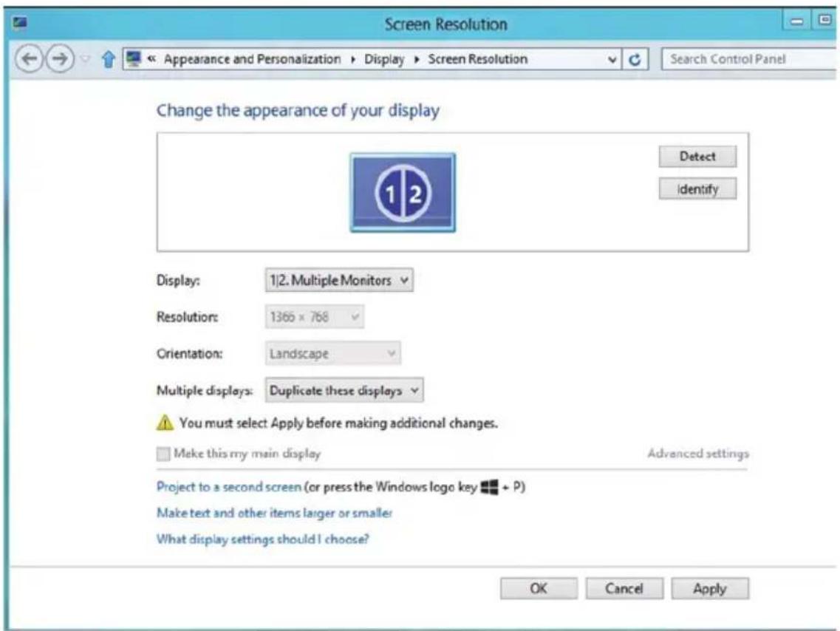Open the Resolution dropdown 1366 × 768
The height and width of the screenshot is (631, 840).
pos(315,316)
